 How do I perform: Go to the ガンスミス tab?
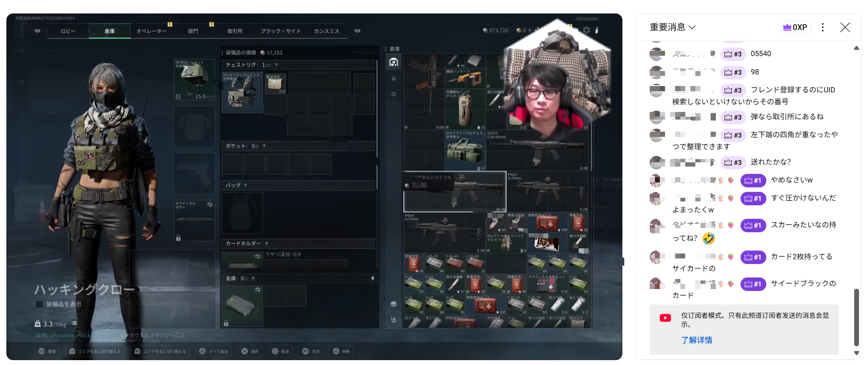[x=326, y=31]
